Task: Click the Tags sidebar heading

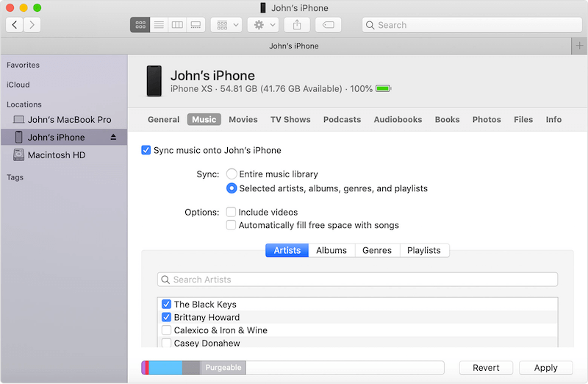Action: tap(15, 177)
